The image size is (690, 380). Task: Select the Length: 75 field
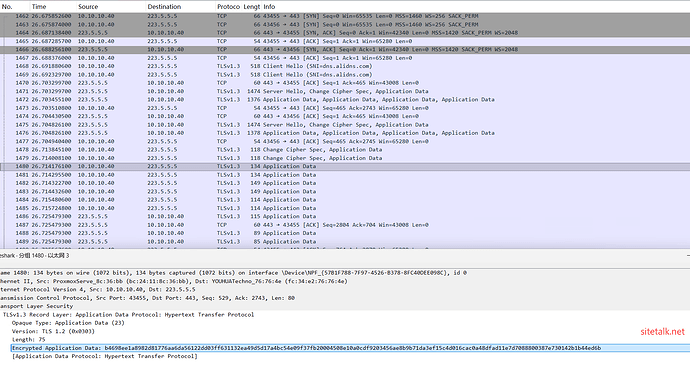(x=29, y=340)
